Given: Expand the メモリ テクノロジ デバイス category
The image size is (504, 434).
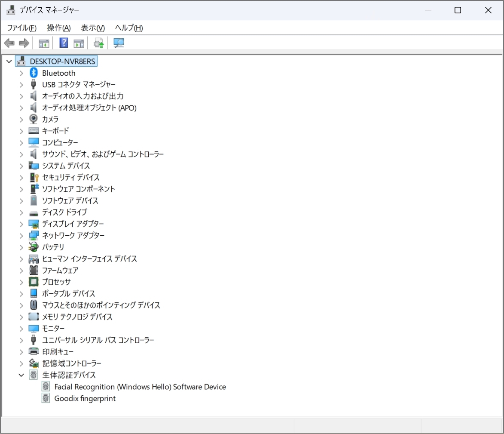Looking at the screenshot, I should 21,317.
